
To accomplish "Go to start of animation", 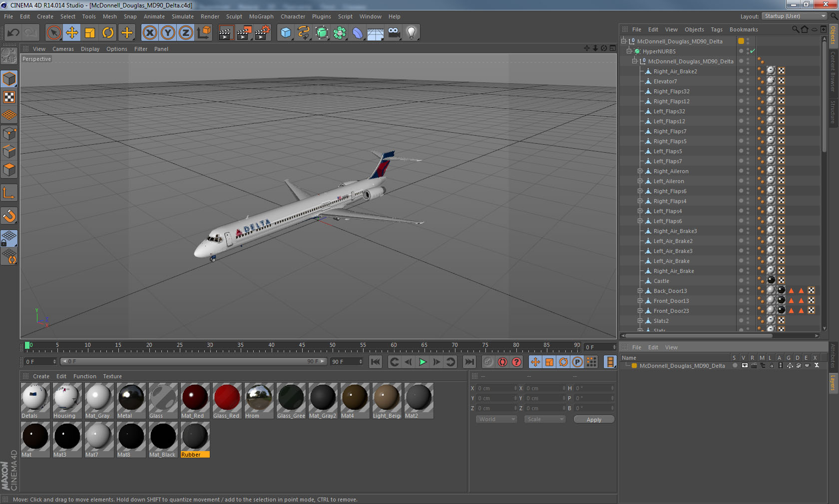I will [x=376, y=362].
